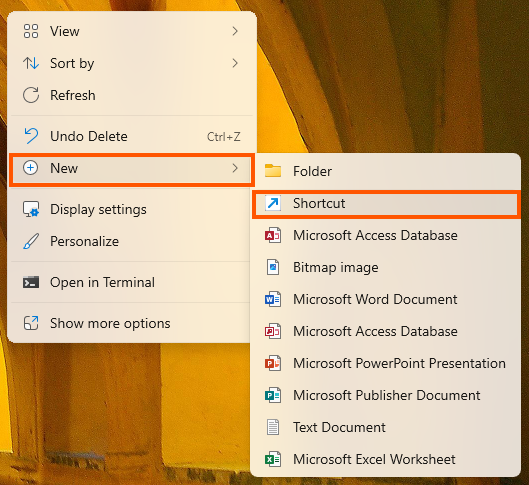This screenshot has width=529, height=485.
Task: Click the Ctrl+Z shortcut hint text
Action: pos(224,137)
